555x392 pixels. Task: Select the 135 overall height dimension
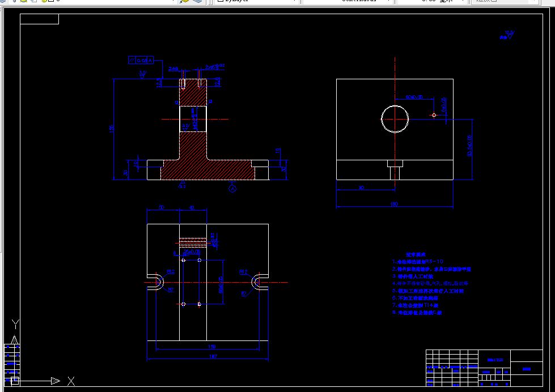[x=112, y=128]
